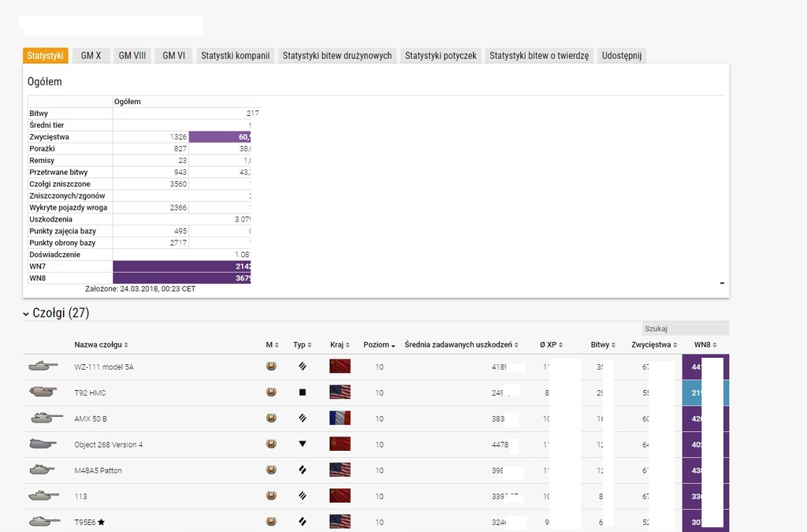Click the mastery badge icon for M48A5 Patton
This screenshot has width=807, height=532.
(x=271, y=470)
